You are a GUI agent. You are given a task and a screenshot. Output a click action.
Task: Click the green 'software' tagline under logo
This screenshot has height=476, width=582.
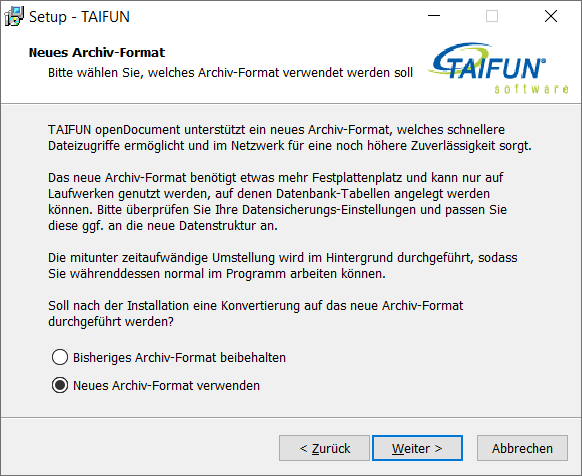(531, 89)
